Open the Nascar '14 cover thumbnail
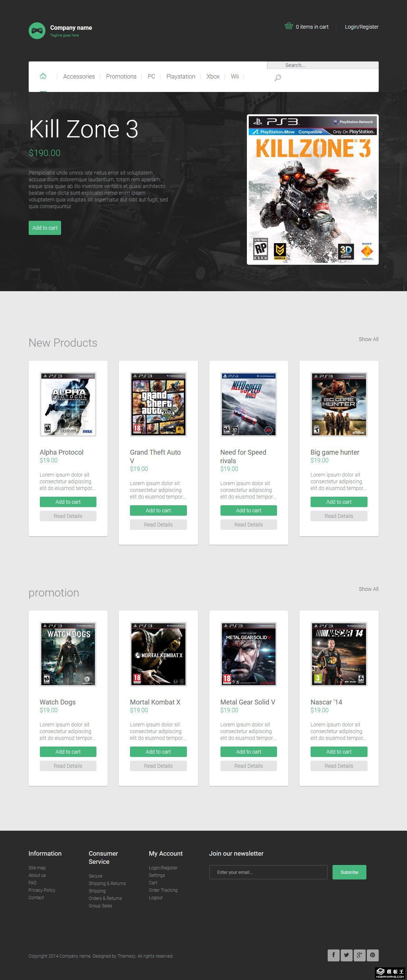Image resolution: width=407 pixels, height=980 pixels. tap(339, 654)
